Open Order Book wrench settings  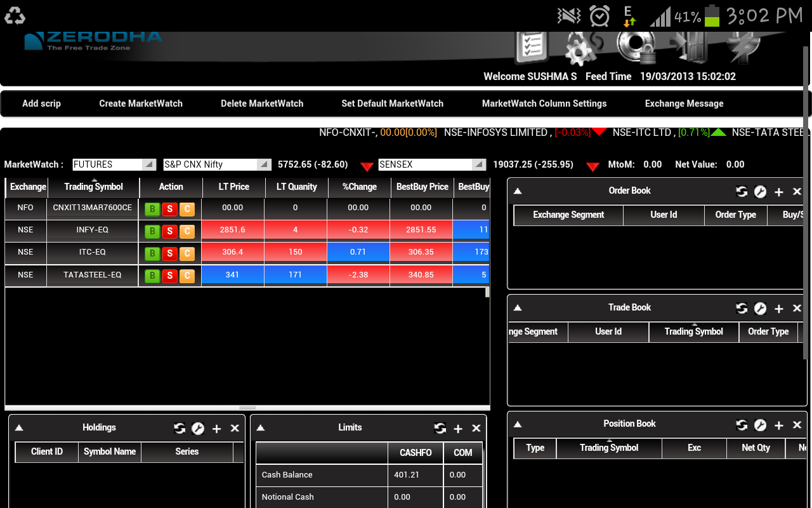[760, 192]
